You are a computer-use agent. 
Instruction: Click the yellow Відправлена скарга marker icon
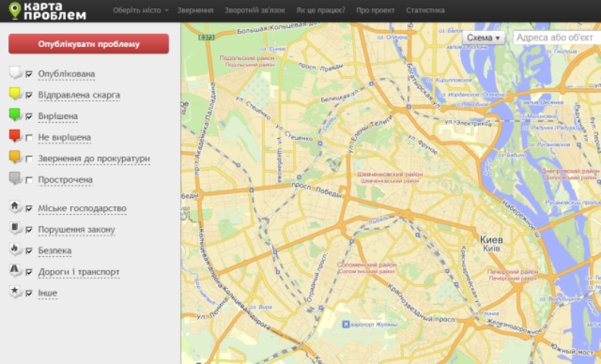coord(15,93)
